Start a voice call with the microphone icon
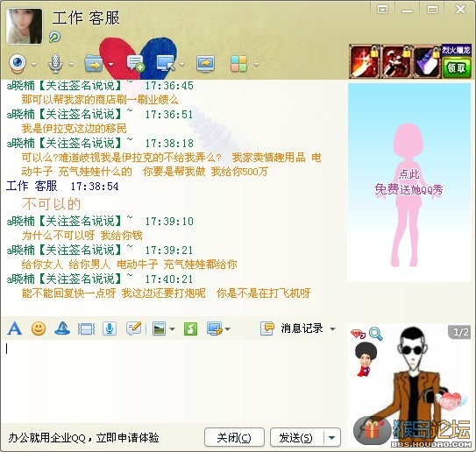Viewport: 476px width, 452px height. coord(55,63)
